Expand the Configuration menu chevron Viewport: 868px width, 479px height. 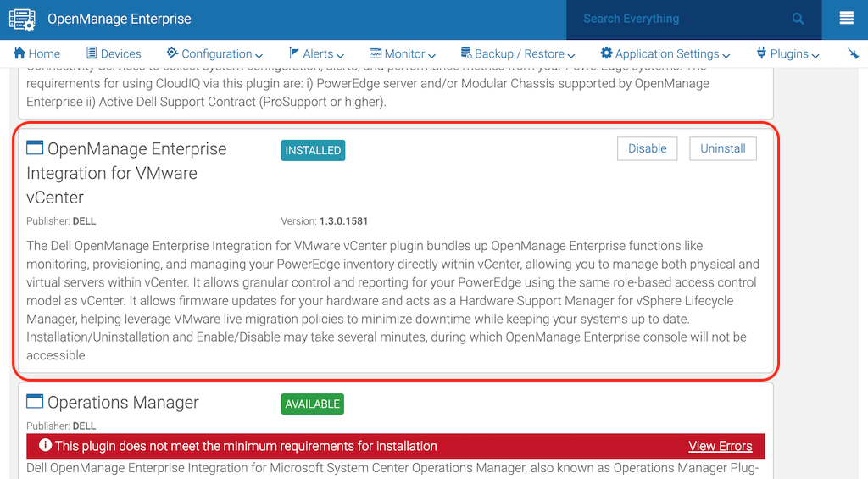coord(259,55)
